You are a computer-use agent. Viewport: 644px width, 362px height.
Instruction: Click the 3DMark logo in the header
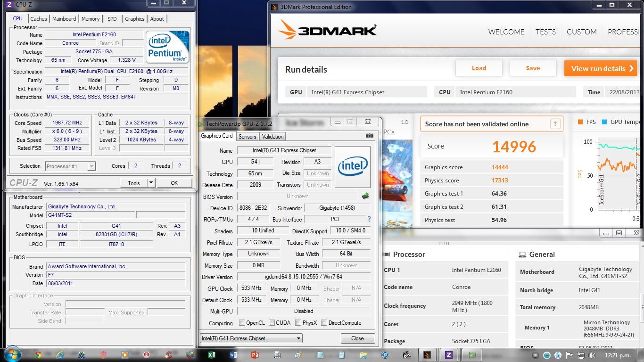click(x=327, y=30)
